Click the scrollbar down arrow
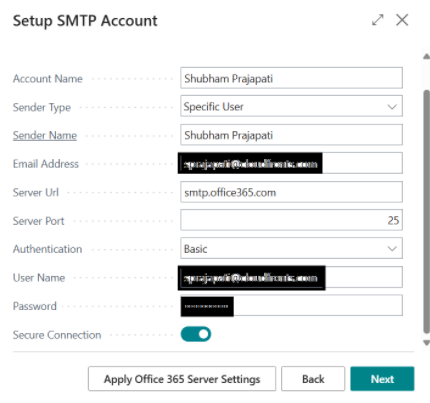Image resolution: width=430 pixels, height=403 pixels. coord(426,343)
